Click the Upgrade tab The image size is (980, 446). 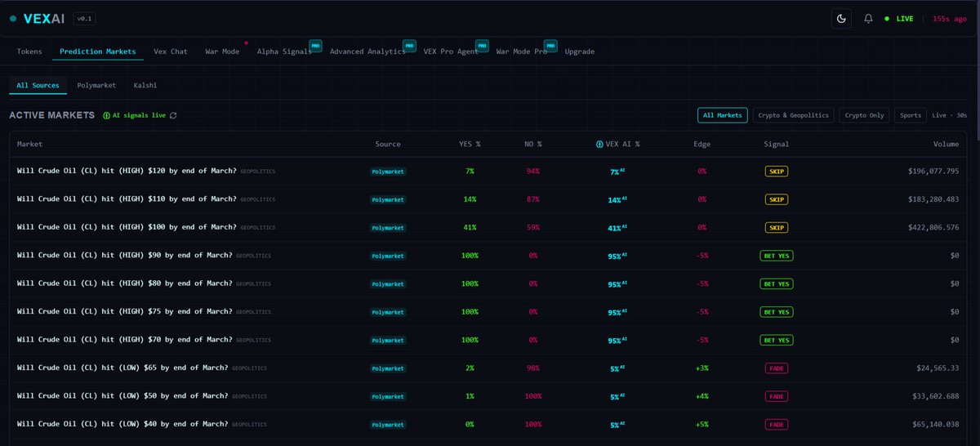click(x=580, y=51)
